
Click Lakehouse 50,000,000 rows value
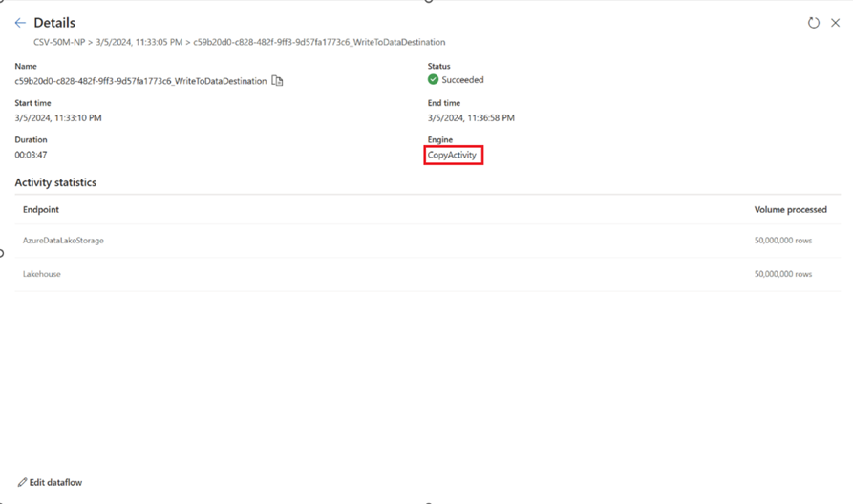[x=783, y=274]
